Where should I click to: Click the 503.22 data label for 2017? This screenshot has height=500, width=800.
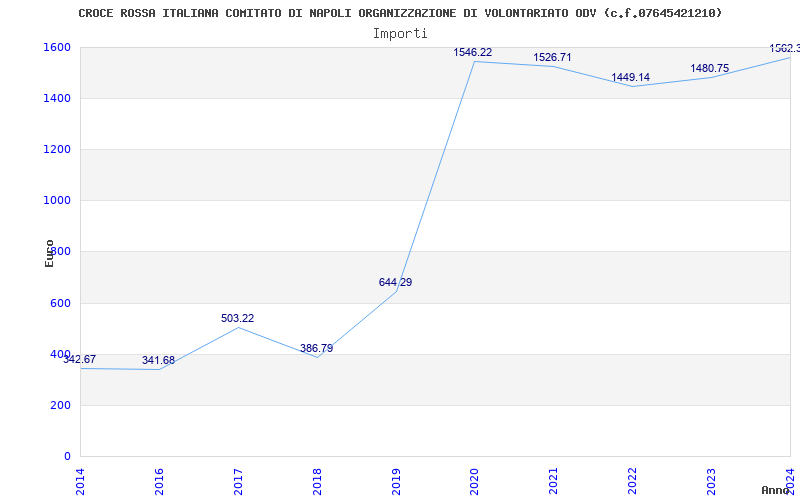click(x=237, y=318)
